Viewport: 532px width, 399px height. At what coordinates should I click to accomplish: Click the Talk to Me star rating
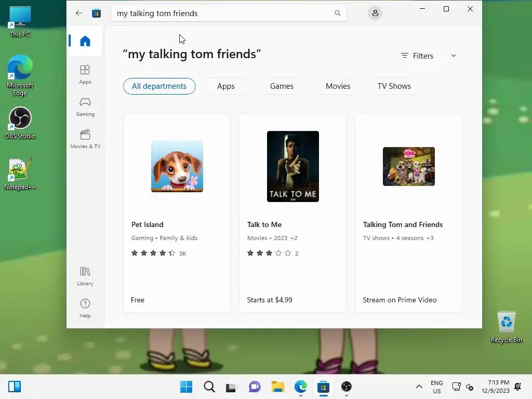coord(272,253)
